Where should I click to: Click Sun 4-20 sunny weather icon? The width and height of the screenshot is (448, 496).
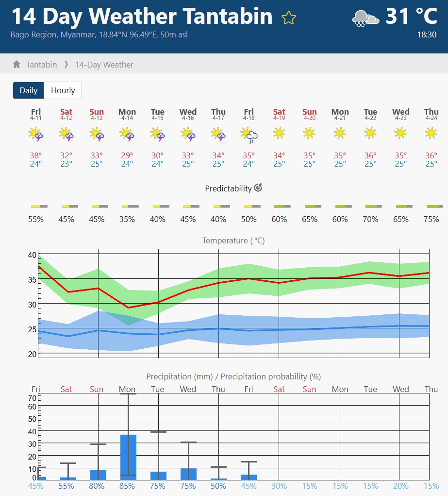coord(309,133)
